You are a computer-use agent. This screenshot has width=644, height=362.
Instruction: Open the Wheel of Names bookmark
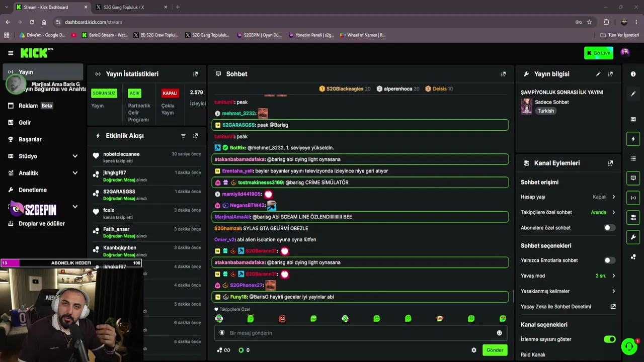(363, 35)
